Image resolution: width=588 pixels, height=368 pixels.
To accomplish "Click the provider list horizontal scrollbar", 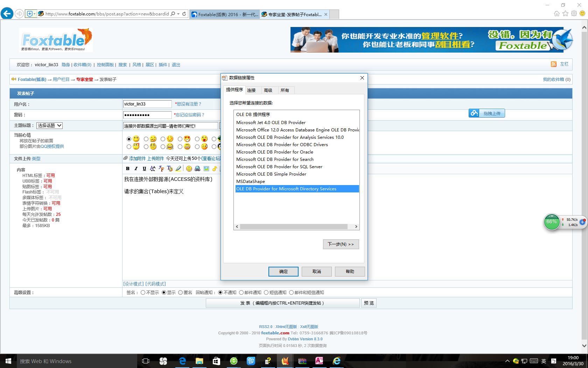I will pos(294,227).
